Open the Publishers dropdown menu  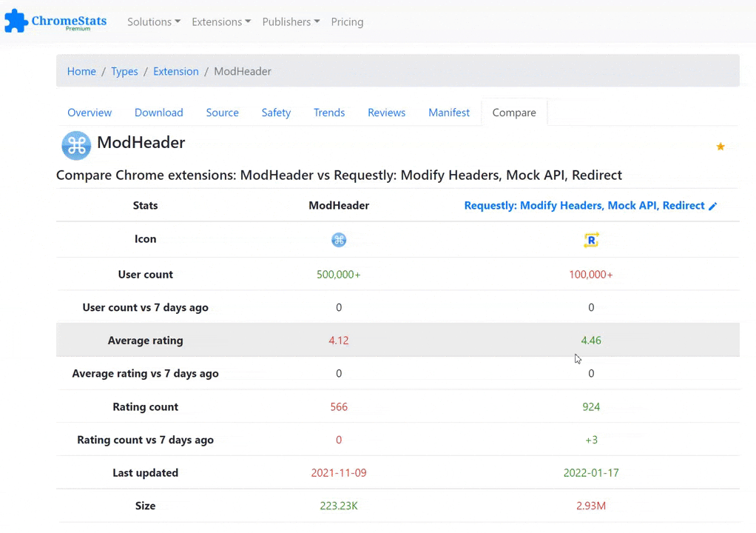291,21
